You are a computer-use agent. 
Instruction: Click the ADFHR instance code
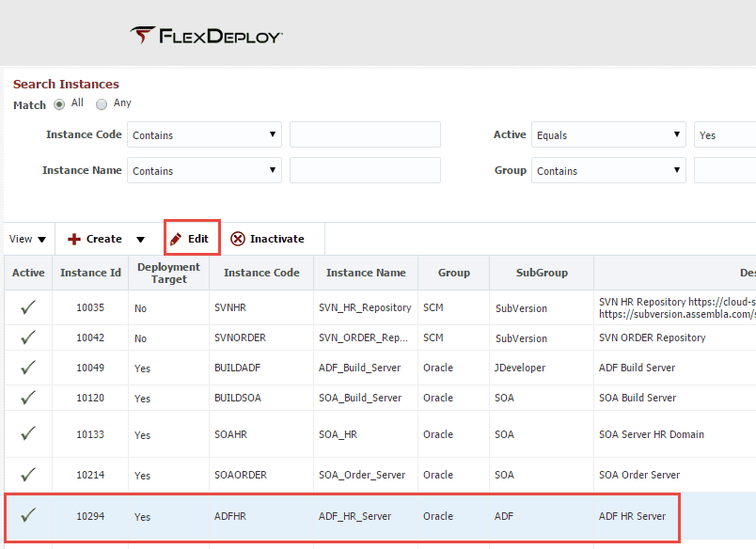coord(230,516)
